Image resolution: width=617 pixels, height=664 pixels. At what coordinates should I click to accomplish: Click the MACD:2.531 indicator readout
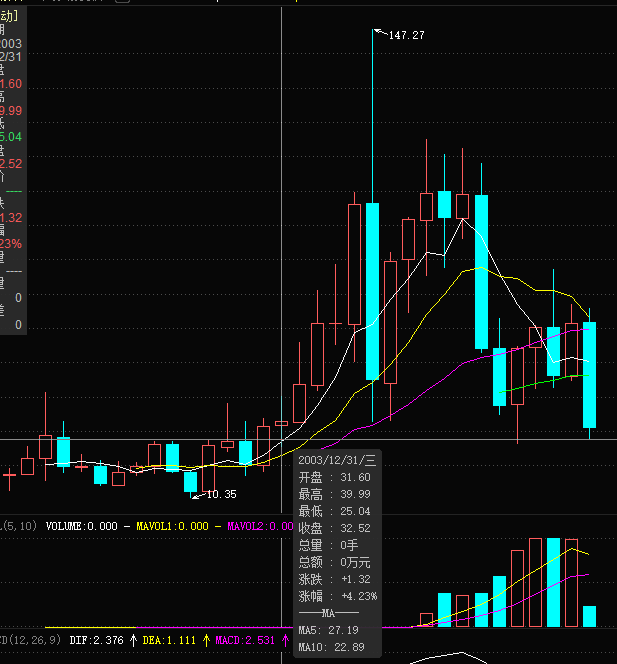click(x=245, y=640)
